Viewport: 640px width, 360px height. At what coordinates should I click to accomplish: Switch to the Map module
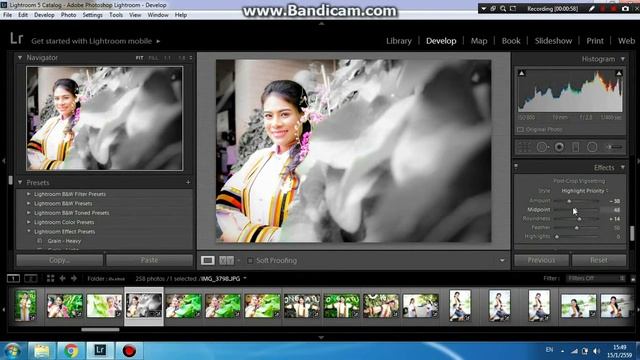pos(479,41)
